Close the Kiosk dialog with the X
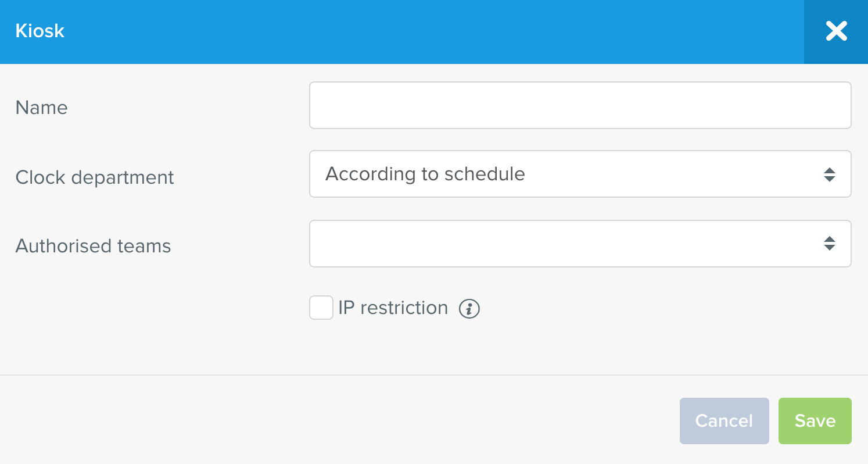The image size is (868, 464). (836, 31)
